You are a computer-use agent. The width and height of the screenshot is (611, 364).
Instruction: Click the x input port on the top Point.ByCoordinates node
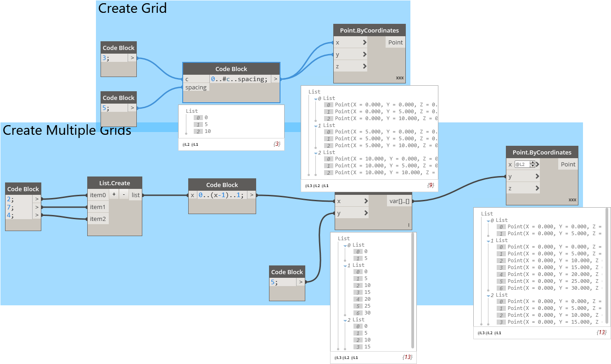365,42
